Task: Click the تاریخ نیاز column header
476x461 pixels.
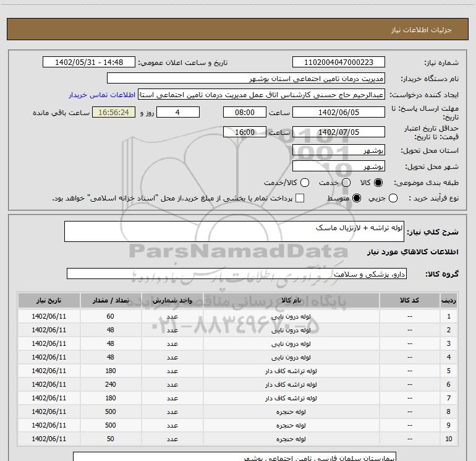Action: tap(49, 301)
